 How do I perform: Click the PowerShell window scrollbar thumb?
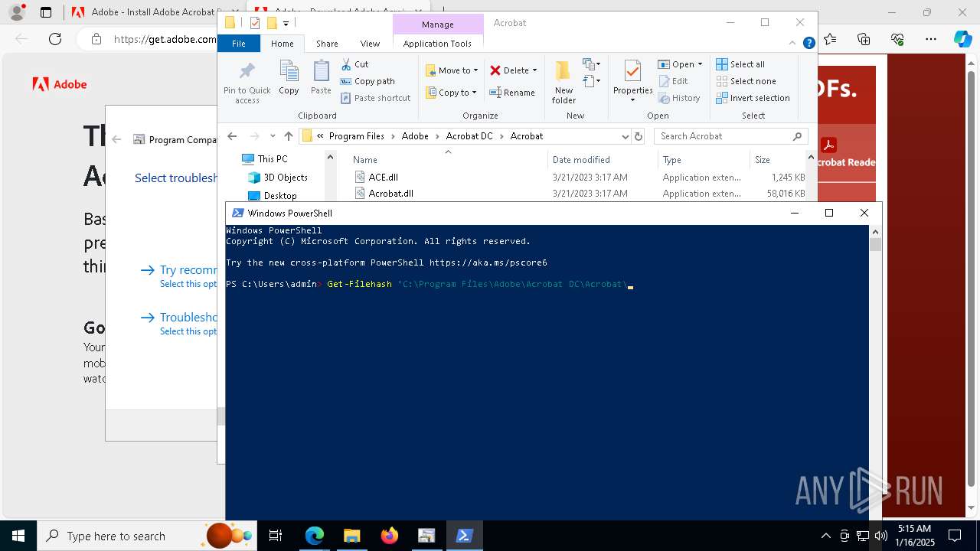(876, 244)
